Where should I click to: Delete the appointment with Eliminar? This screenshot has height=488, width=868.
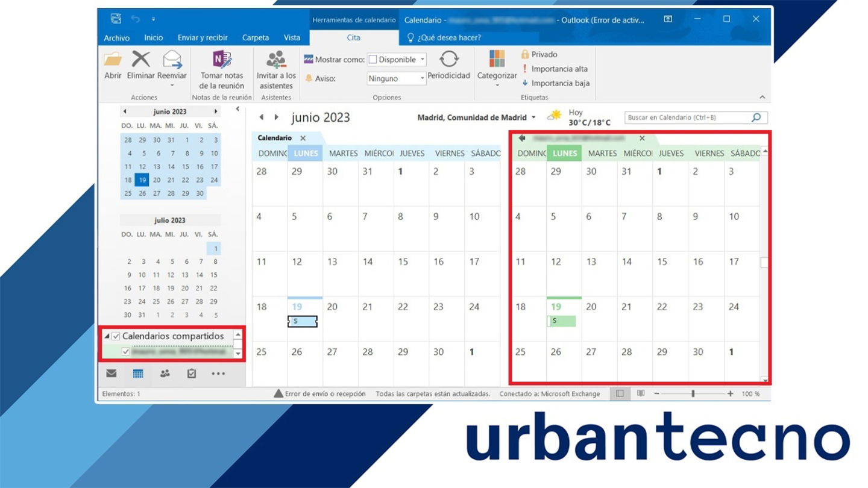pos(141,60)
